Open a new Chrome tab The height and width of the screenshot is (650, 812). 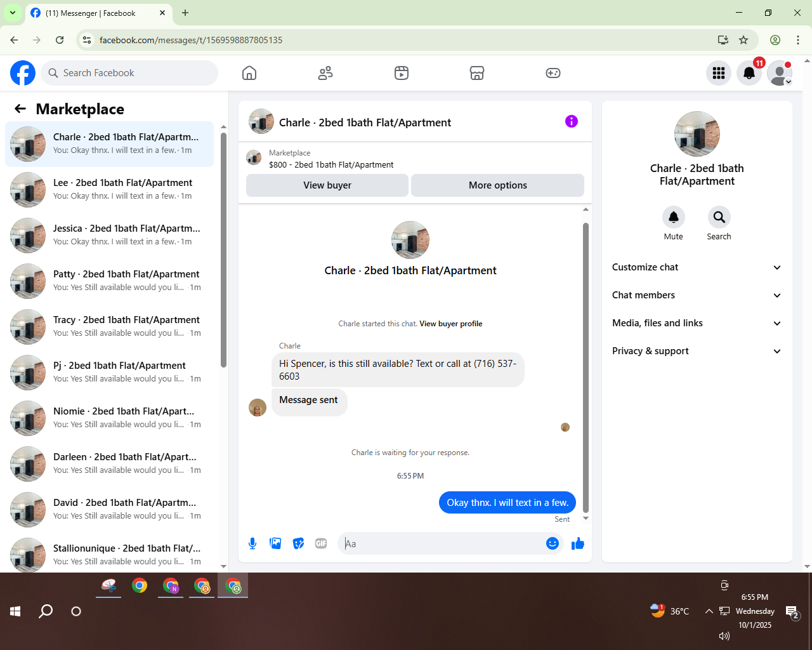click(x=185, y=13)
